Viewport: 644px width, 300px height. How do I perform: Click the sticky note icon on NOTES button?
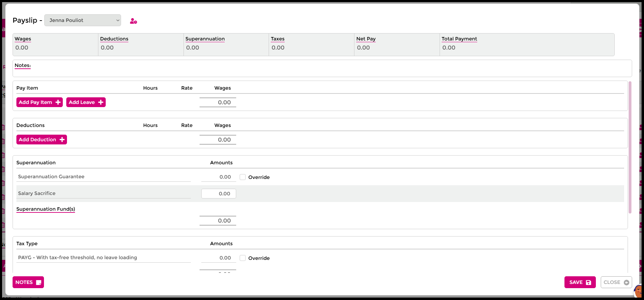click(x=39, y=283)
